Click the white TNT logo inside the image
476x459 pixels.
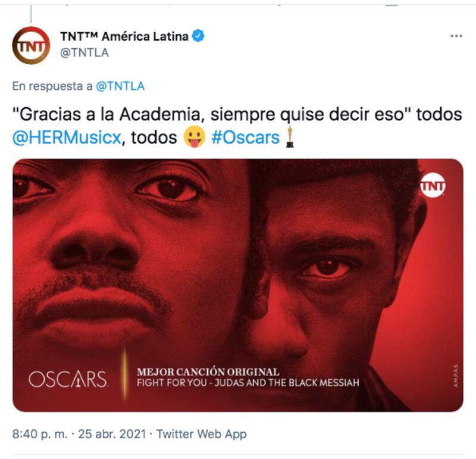click(x=433, y=185)
